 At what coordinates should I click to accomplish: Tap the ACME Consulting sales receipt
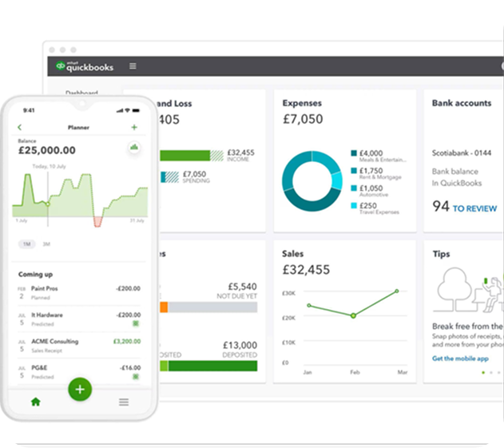click(79, 346)
